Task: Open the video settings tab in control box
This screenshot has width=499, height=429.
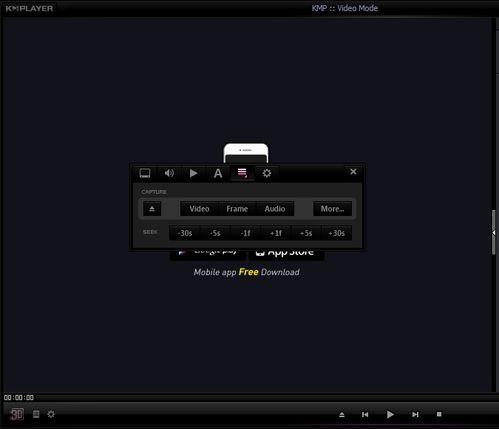Action: tap(145, 173)
